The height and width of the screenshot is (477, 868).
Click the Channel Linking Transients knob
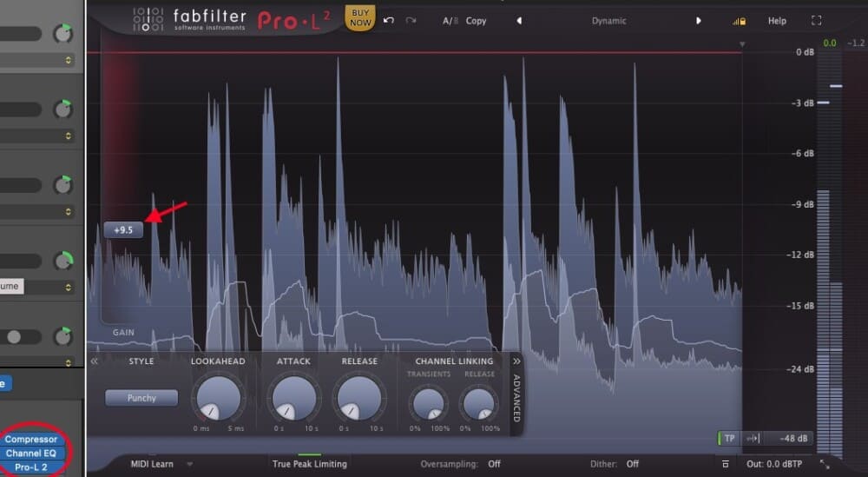coord(429,403)
